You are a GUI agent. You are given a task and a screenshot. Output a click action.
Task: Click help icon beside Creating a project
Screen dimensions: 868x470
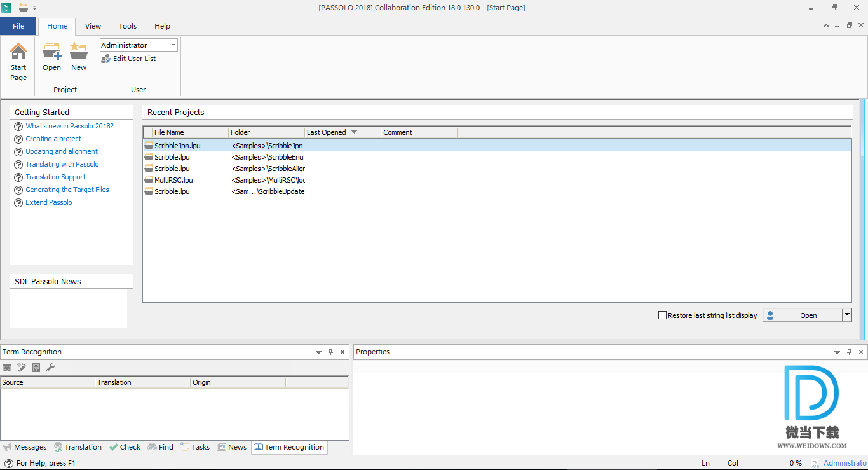(x=18, y=139)
